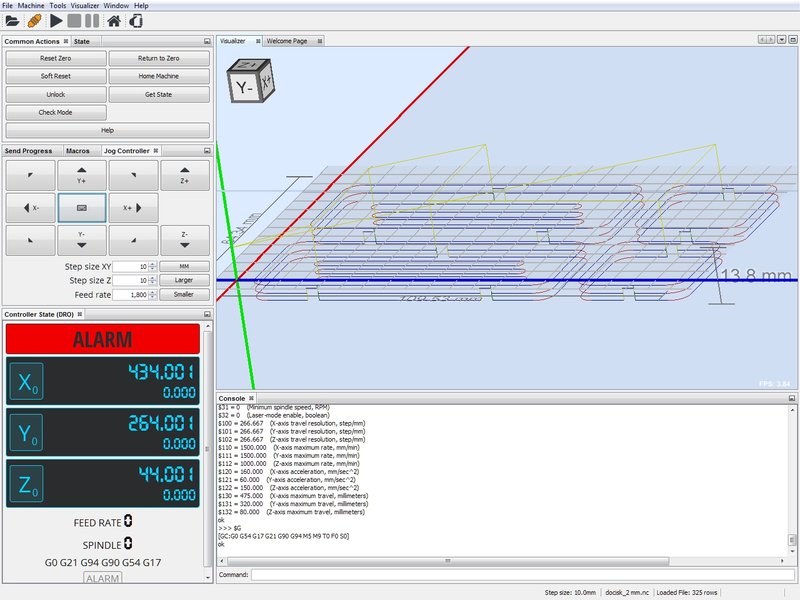Switch to the Macros tab
This screenshot has width=800, height=600.
pyautogui.click(x=78, y=151)
